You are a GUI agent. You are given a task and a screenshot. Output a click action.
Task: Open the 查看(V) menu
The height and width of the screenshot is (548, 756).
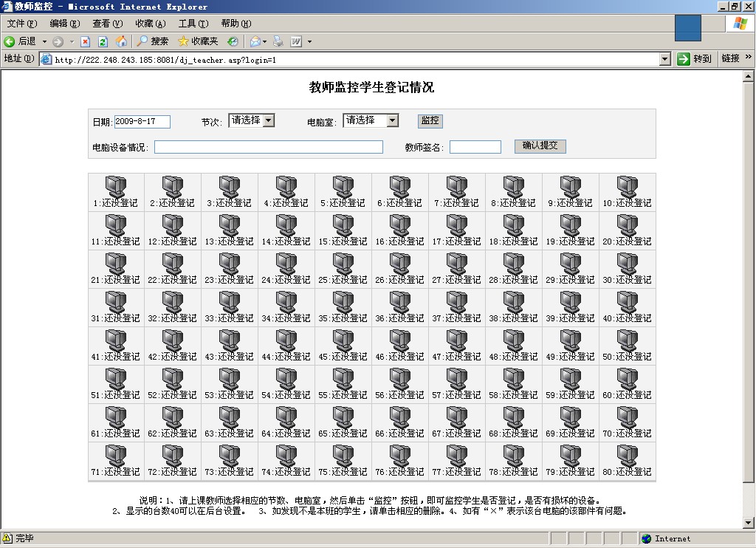tap(106, 24)
